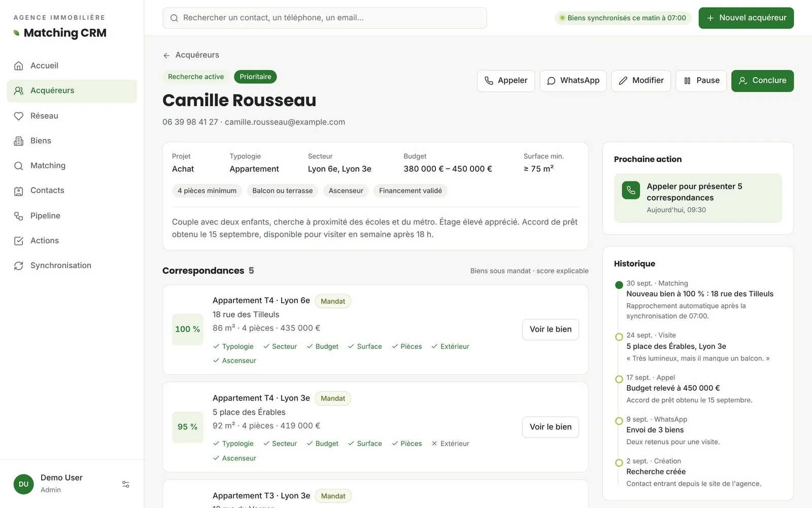Viewport: 812px width, 508px height.
Task: Call Camille with the Appeler button
Action: [506, 81]
